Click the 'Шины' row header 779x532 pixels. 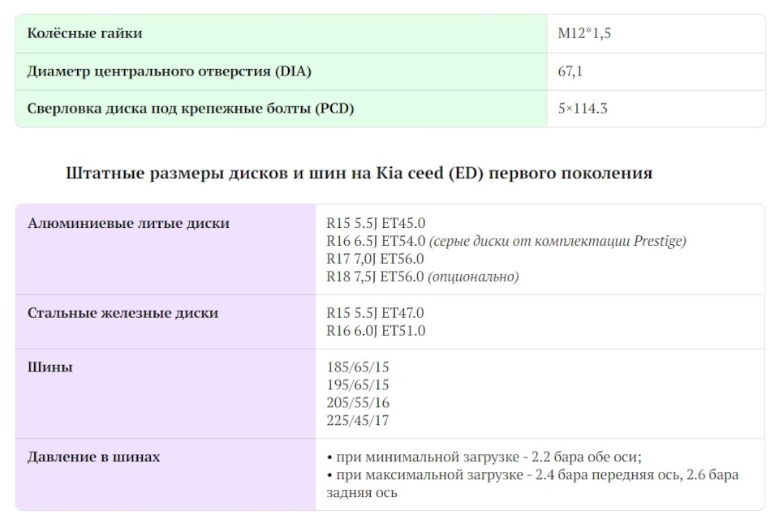coord(49,367)
